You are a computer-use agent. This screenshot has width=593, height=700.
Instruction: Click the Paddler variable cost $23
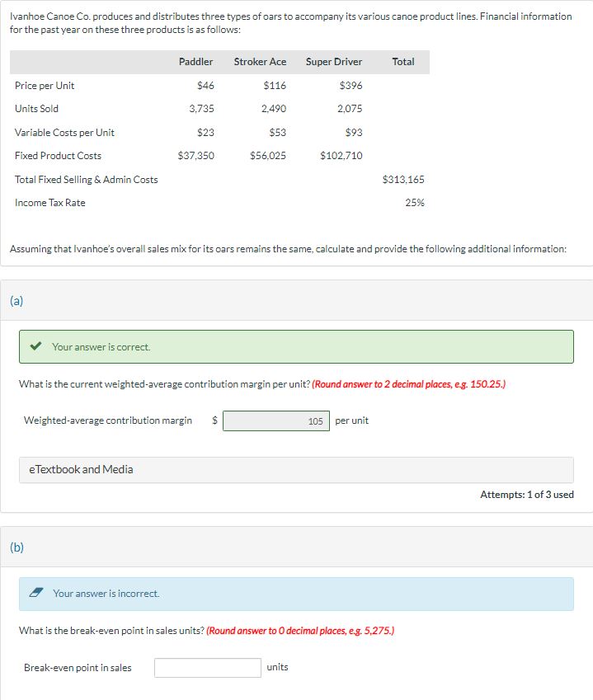(x=205, y=132)
